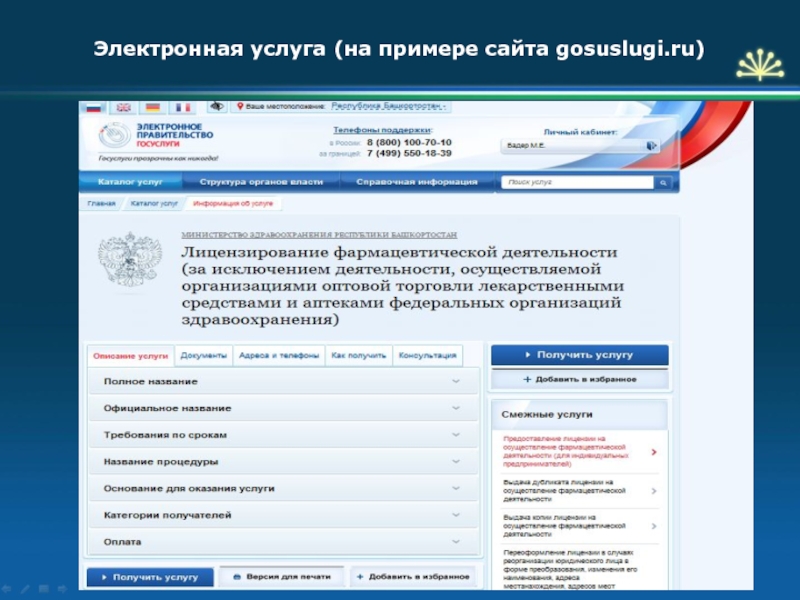The height and width of the screenshot is (600, 800).
Task: Click the Смежные услуги heading
Action: click(547, 414)
